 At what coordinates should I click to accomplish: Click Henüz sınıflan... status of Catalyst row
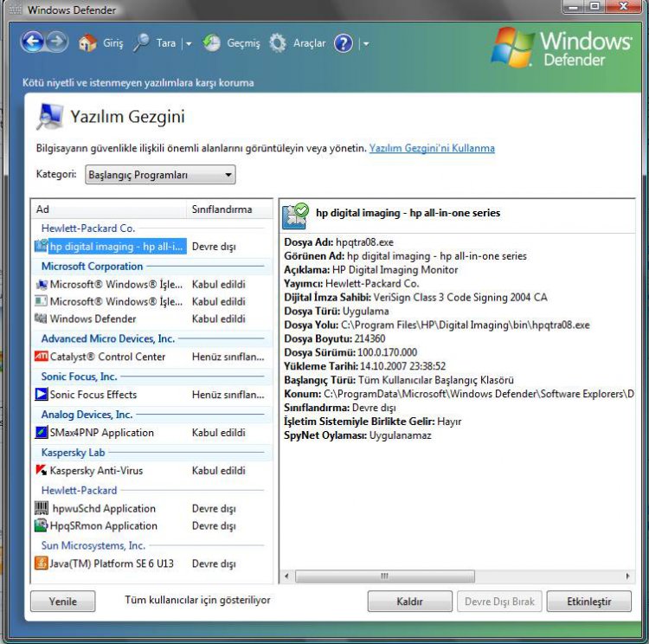(x=228, y=357)
